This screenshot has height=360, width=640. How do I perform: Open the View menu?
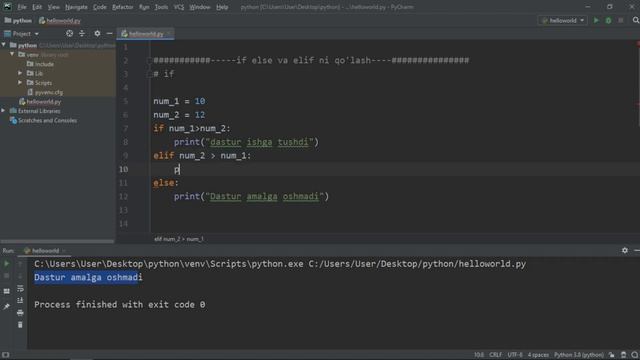[x=53, y=7]
